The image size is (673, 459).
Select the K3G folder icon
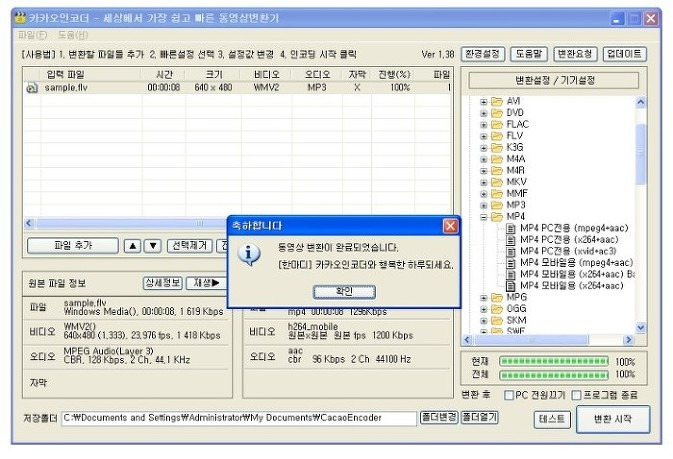point(497,148)
